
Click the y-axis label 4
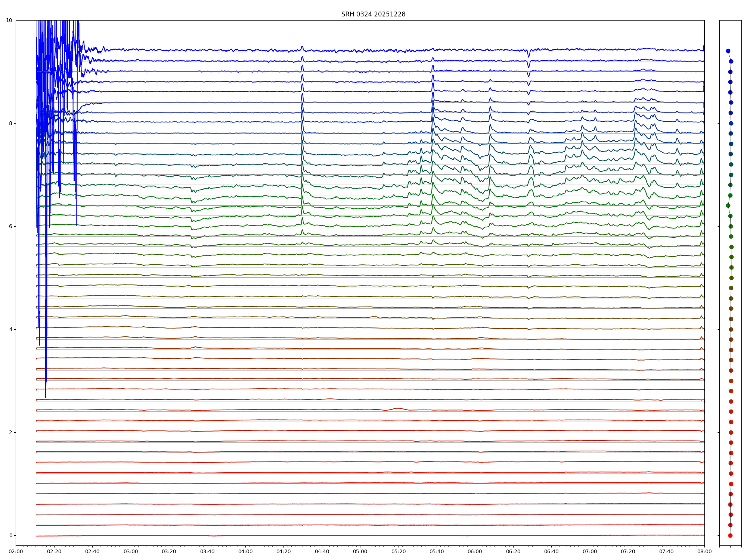click(10, 330)
